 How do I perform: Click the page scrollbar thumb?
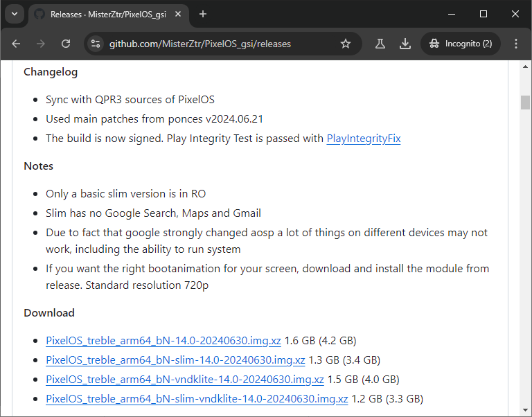(525, 103)
